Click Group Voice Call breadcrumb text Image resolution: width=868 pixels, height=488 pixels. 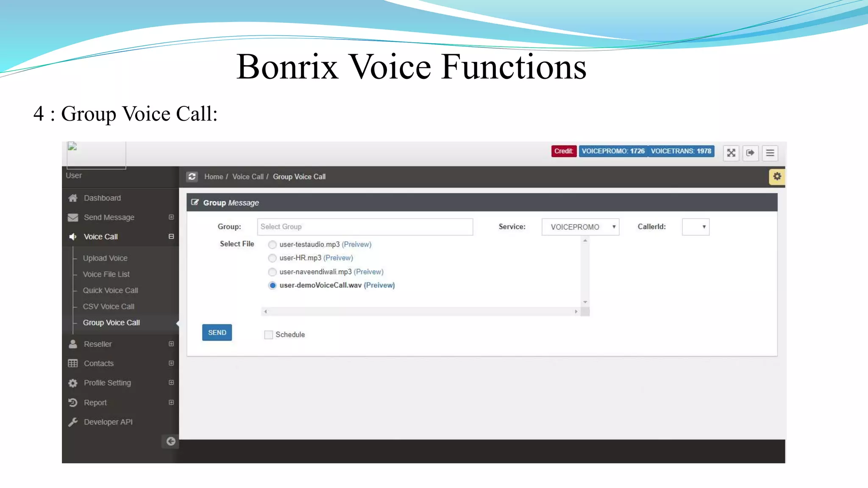(x=299, y=177)
